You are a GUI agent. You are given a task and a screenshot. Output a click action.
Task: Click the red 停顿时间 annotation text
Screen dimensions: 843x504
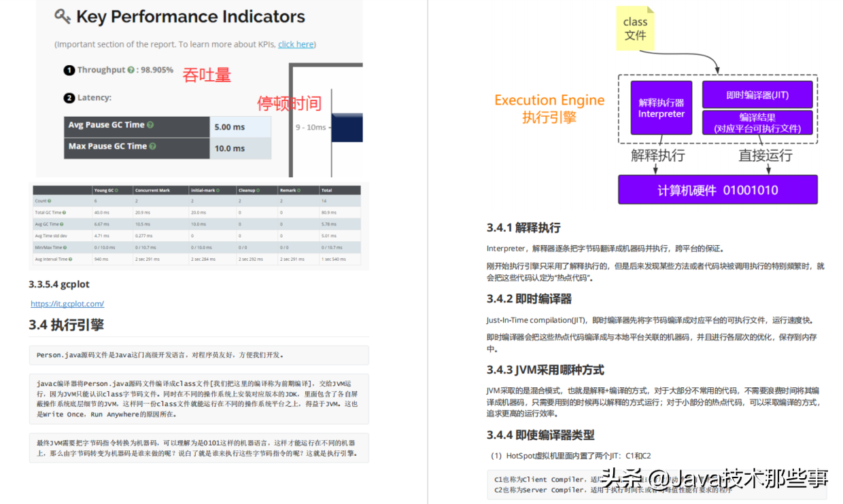click(289, 103)
